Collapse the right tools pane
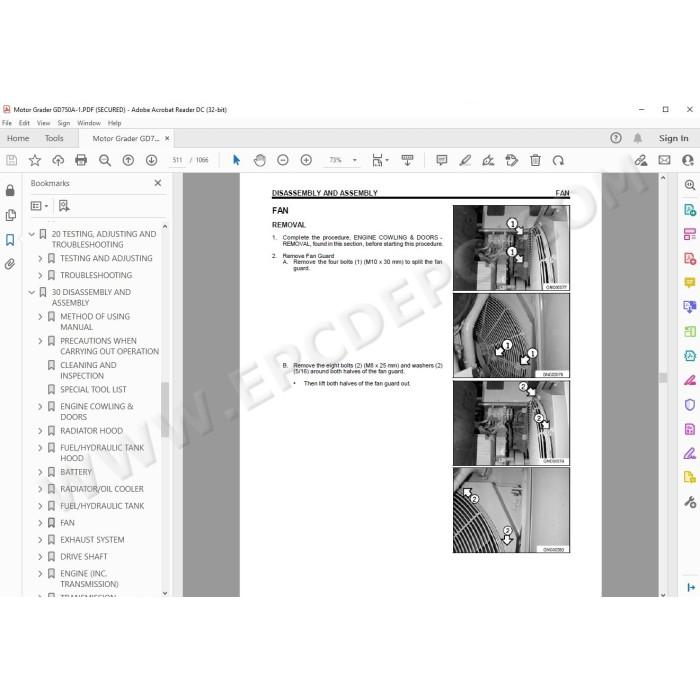The width and height of the screenshot is (700, 700). click(691, 588)
